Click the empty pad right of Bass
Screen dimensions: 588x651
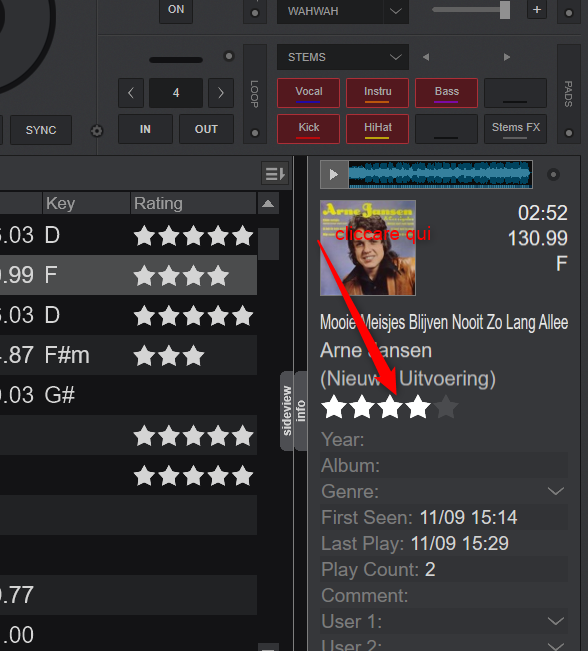coord(515,93)
